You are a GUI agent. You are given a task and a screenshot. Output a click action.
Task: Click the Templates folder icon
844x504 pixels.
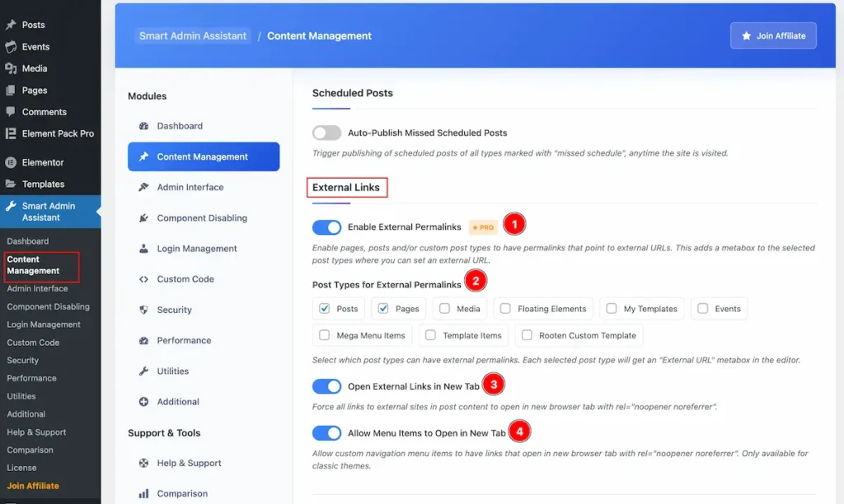click(x=11, y=184)
